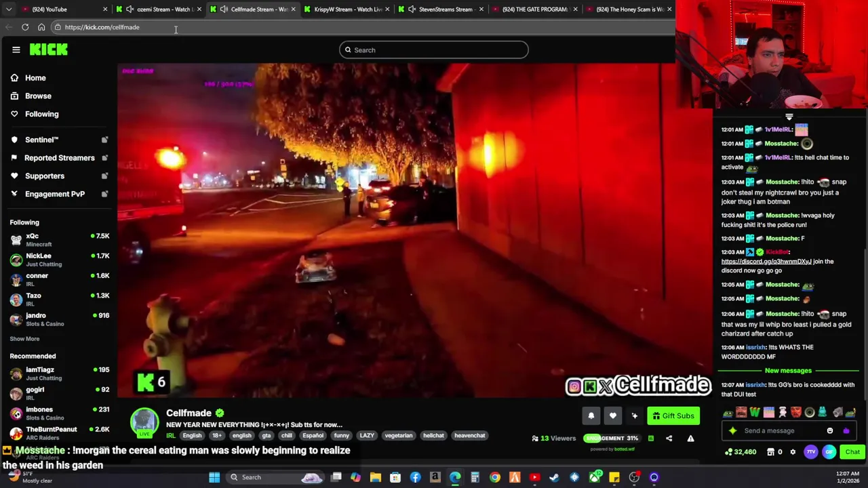Open Engagement PvP in sidebar
Image resolution: width=868 pixels, height=488 pixels.
click(x=54, y=194)
